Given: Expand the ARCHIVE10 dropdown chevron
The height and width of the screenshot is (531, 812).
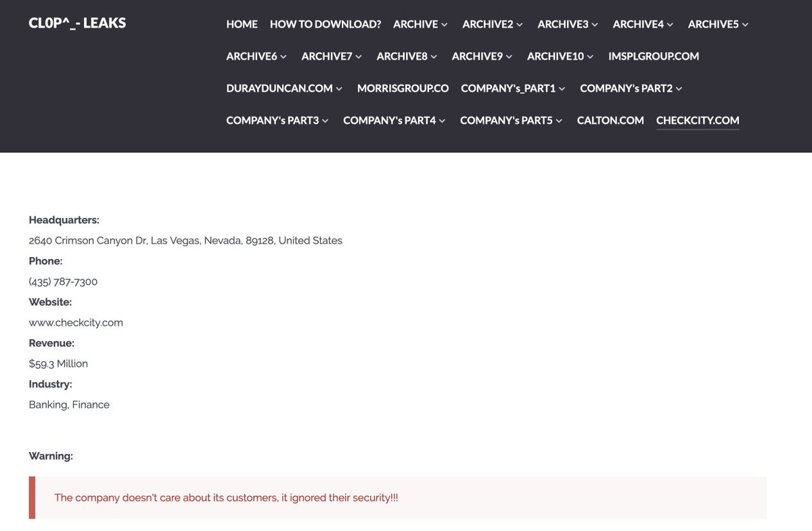Looking at the screenshot, I should click(590, 56).
